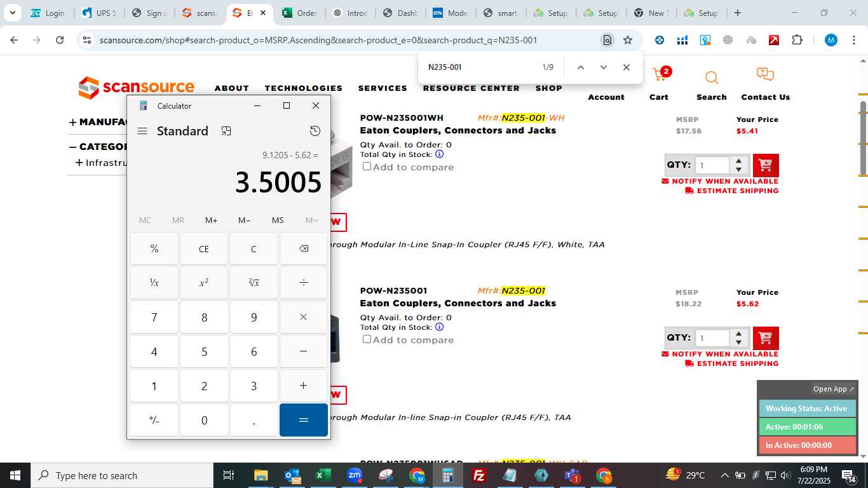Click the quantity field for POW-N235001
This screenshot has height=488, width=868.
coord(712,338)
